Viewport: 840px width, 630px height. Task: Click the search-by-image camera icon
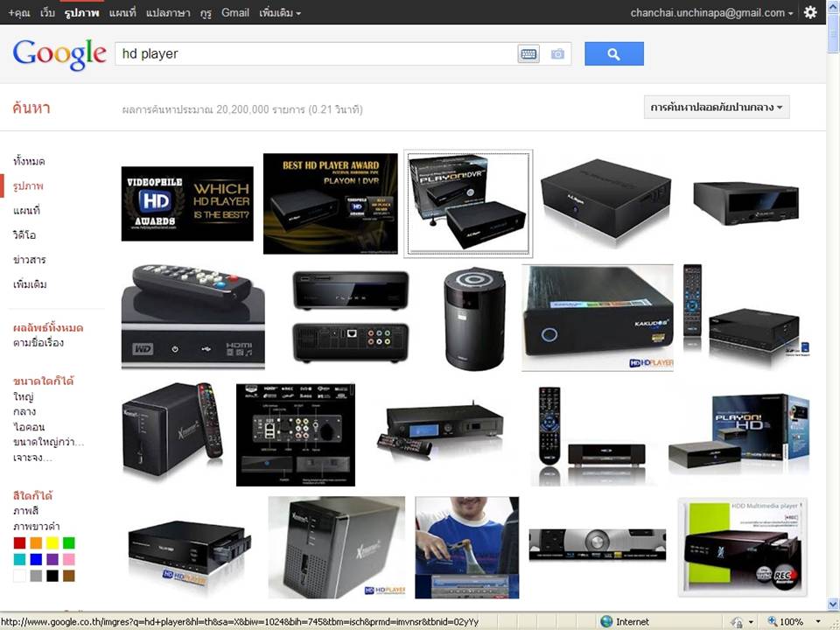557,53
